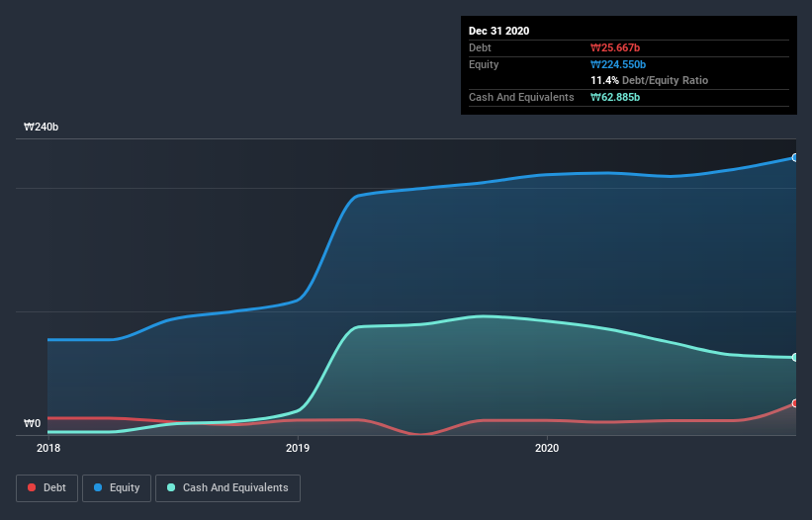This screenshot has height=520, width=812.
Task: Click the ₩240b y-axis label
Action: coord(41,127)
